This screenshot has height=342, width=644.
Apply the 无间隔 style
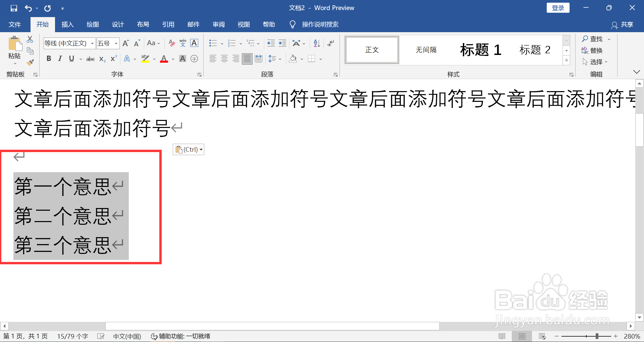(426, 50)
